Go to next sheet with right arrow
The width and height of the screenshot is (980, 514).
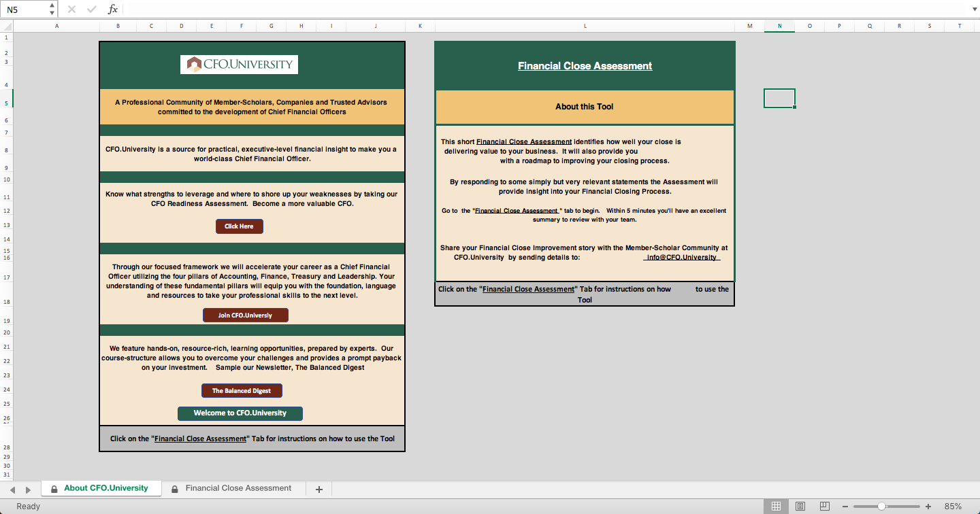pos(28,490)
